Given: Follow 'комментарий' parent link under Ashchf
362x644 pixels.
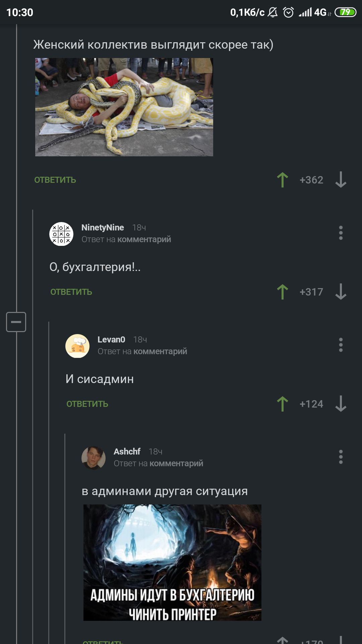Looking at the screenshot, I should 176,464.
